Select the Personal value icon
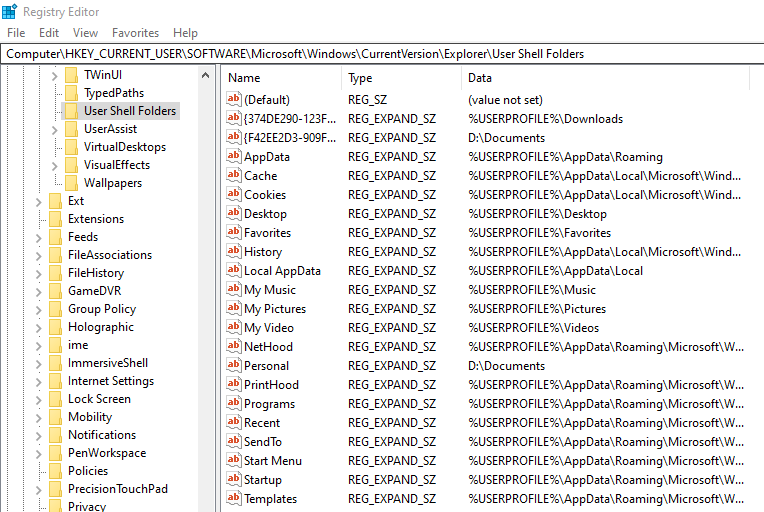The image size is (764, 512). [x=234, y=365]
